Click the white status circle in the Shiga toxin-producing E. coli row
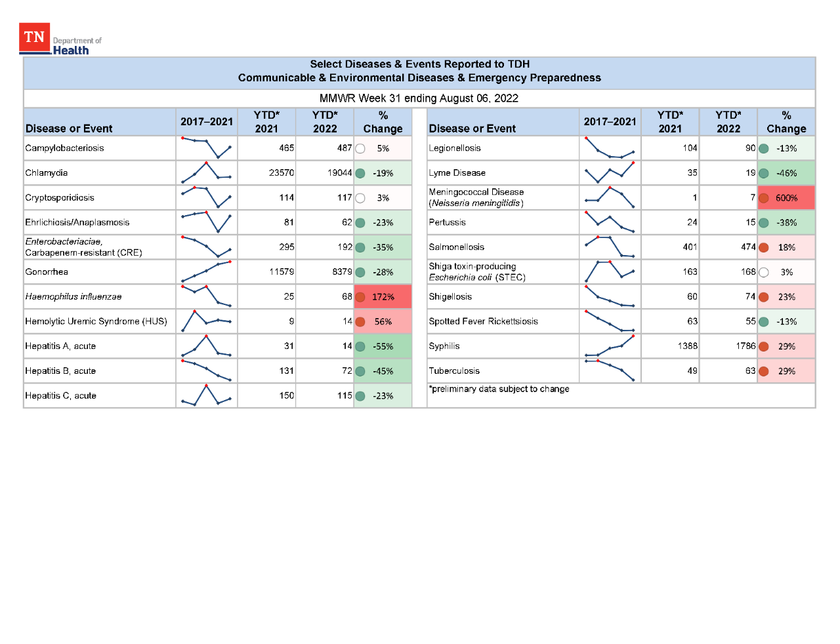The height and width of the screenshot is (644, 840). coord(764,272)
